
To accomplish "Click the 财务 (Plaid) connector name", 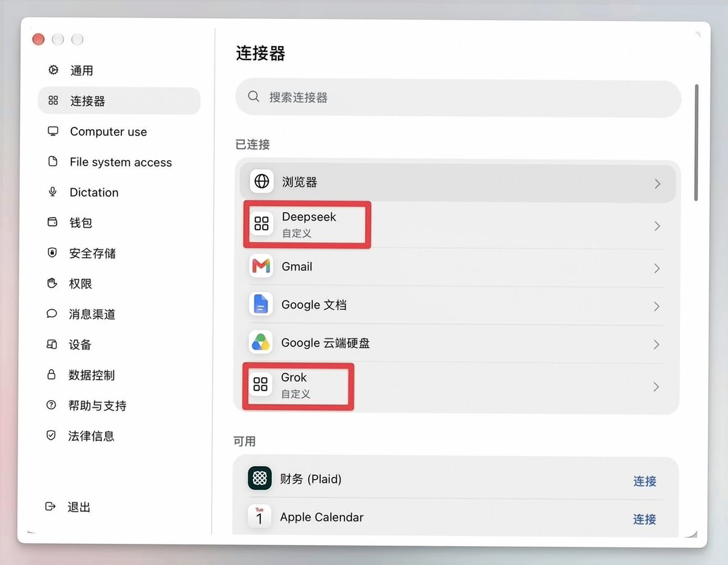I will click(x=311, y=479).
